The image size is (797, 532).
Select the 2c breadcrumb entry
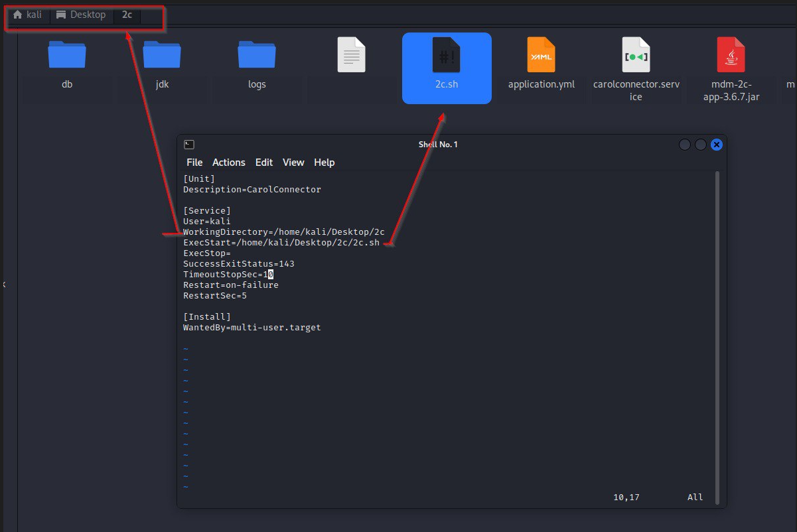pyautogui.click(x=127, y=14)
